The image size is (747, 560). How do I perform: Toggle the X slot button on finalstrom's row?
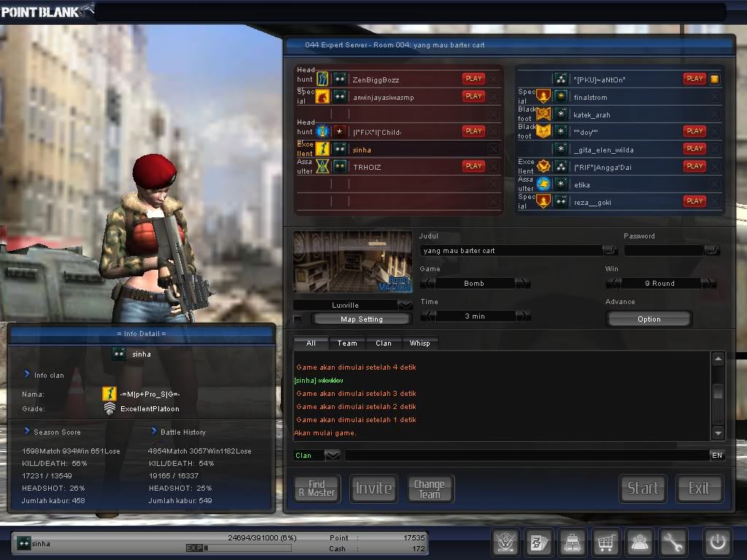[x=715, y=97]
